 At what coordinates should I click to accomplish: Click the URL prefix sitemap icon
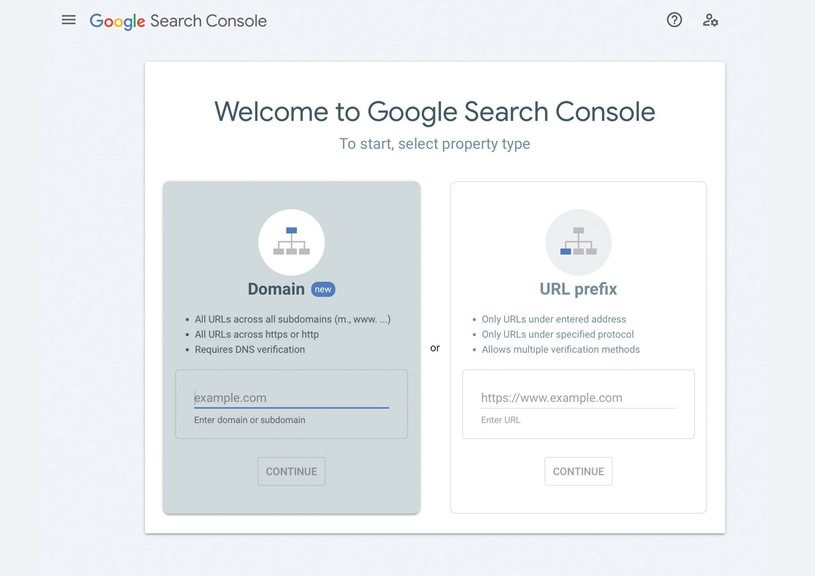click(x=578, y=242)
